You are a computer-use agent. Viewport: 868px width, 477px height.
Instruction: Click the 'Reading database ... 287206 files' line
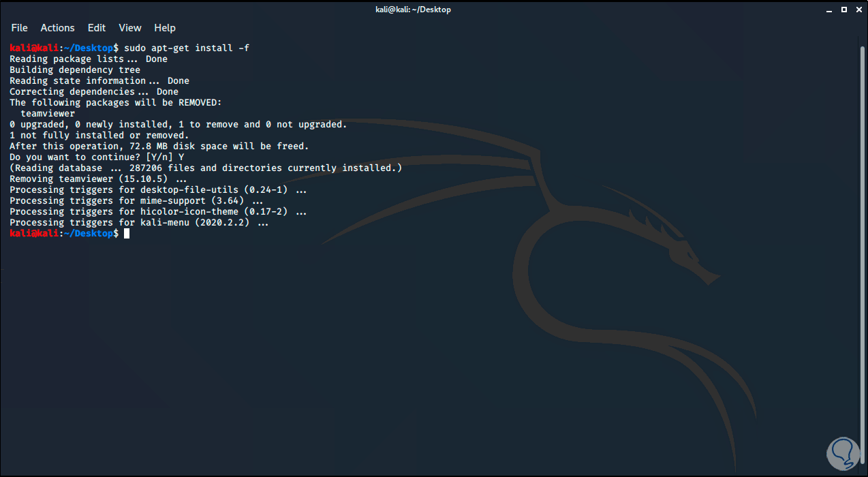click(x=206, y=168)
